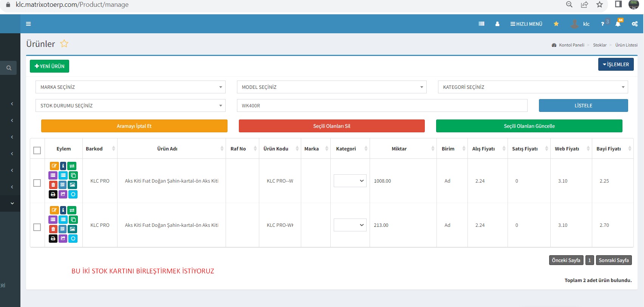Click the edit icon for the first product
Screen dimensions: 644x307
point(54,166)
